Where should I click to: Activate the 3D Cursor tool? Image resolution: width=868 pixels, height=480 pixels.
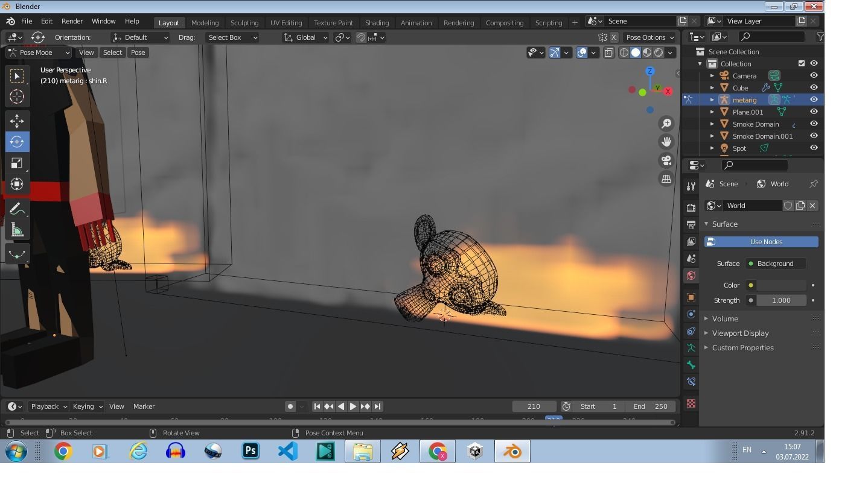coord(17,96)
